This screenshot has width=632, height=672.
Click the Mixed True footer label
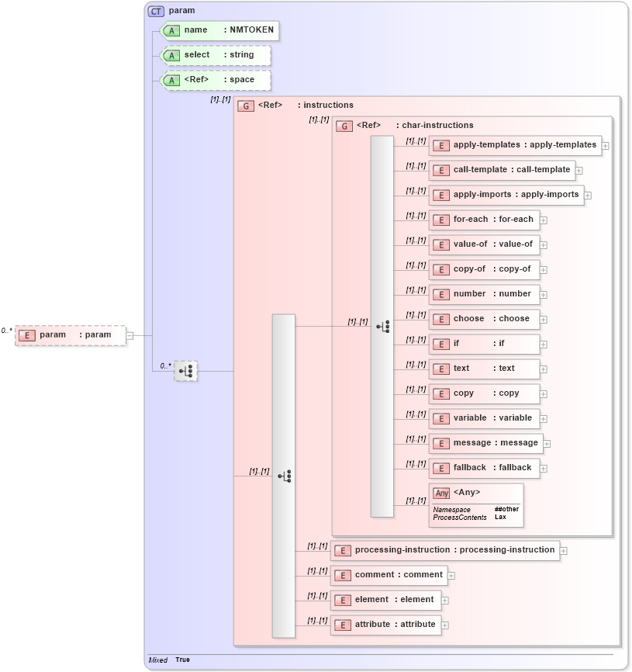(169, 660)
